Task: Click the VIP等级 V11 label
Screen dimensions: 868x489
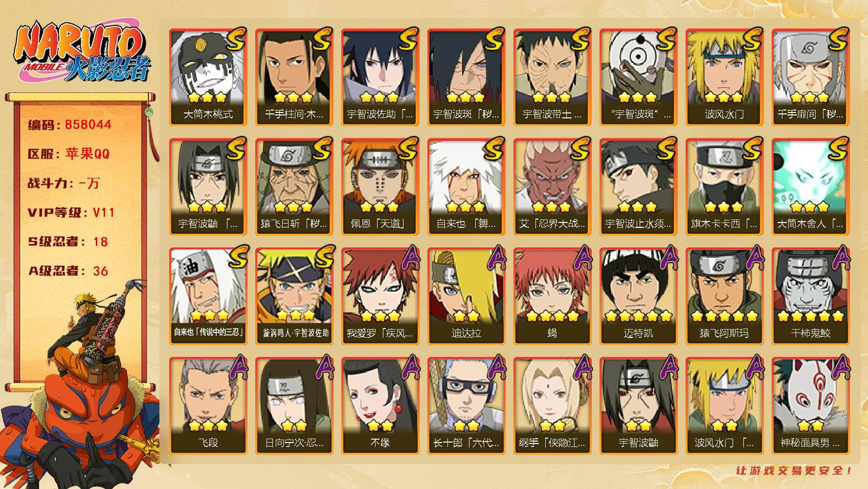Action: click(71, 212)
